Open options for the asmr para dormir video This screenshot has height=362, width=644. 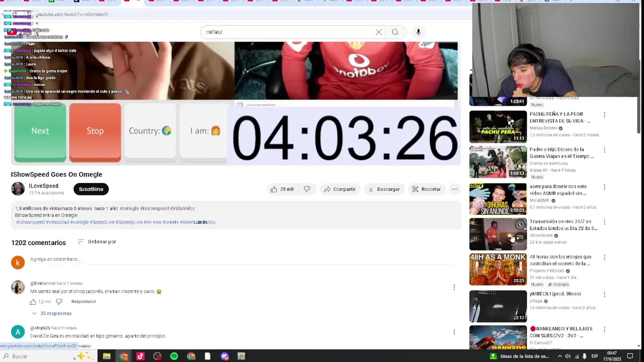(604, 187)
